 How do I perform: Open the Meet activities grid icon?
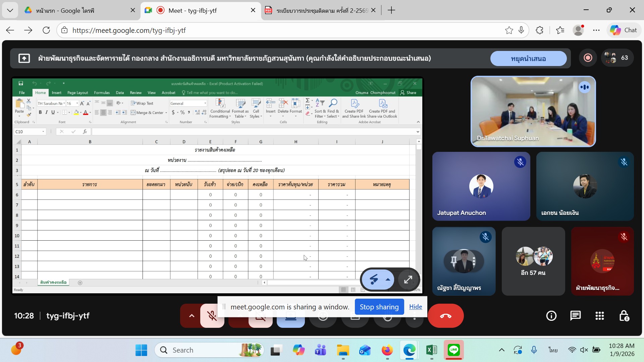pyautogui.click(x=599, y=316)
